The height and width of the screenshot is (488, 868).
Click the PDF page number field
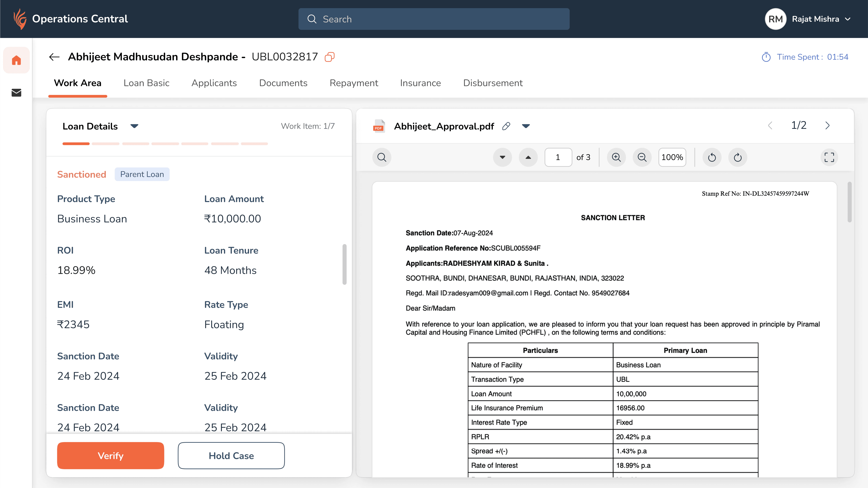[558, 157]
